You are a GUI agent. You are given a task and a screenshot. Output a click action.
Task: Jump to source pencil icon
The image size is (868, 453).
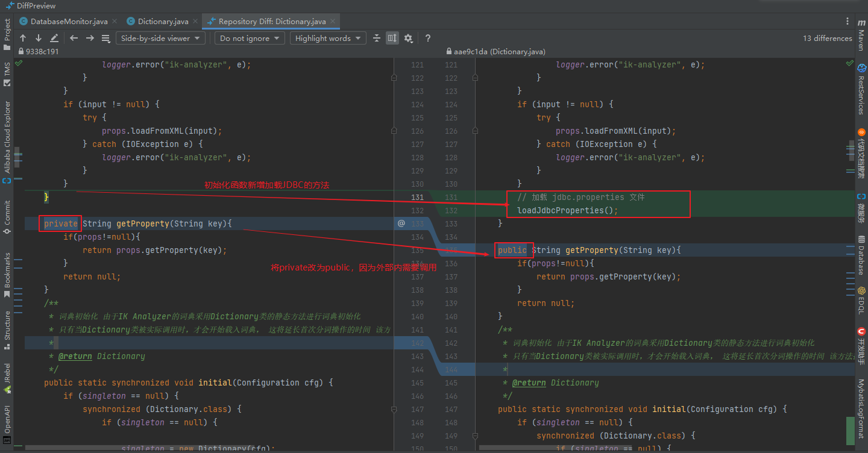(54, 38)
